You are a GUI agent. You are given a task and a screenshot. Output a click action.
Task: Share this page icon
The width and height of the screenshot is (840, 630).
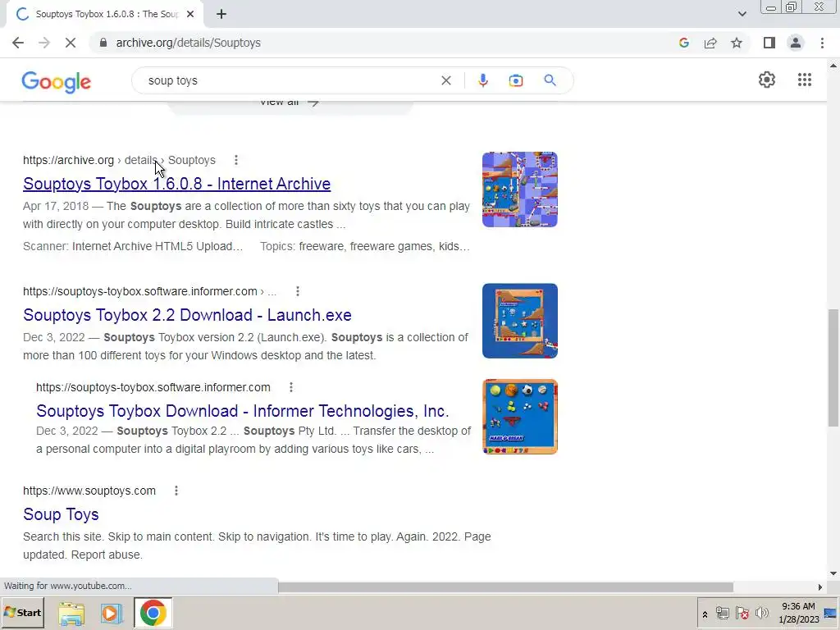tap(710, 43)
